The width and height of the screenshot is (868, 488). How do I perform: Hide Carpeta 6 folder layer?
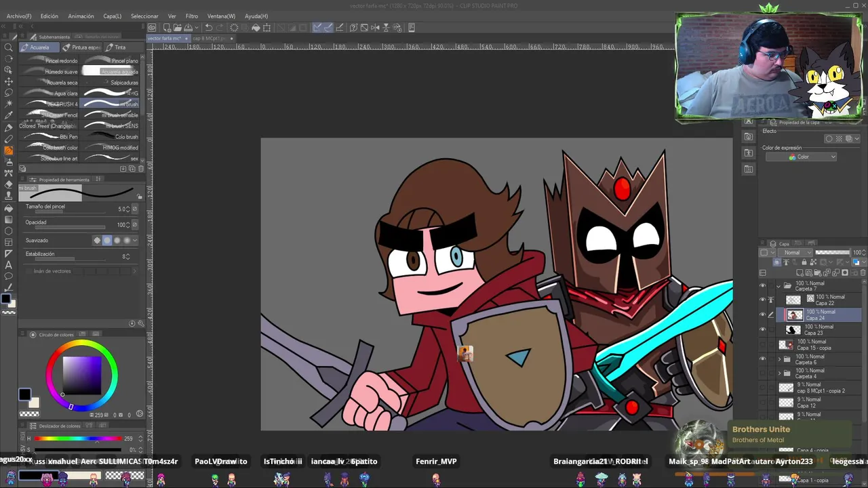[762, 359]
